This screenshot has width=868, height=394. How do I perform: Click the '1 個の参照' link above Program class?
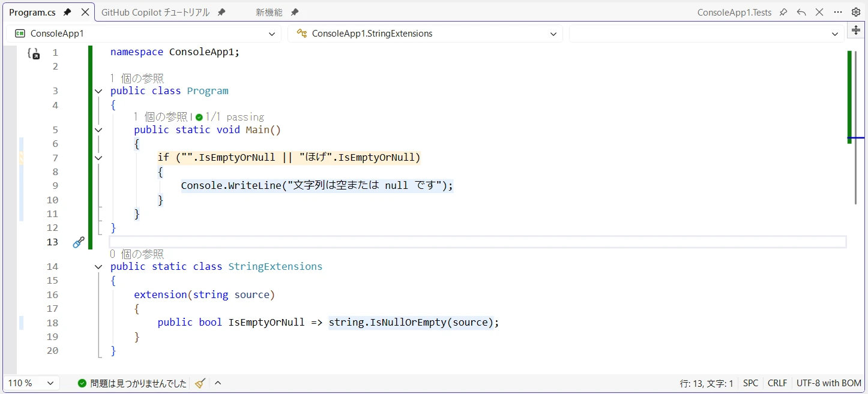pos(137,78)
